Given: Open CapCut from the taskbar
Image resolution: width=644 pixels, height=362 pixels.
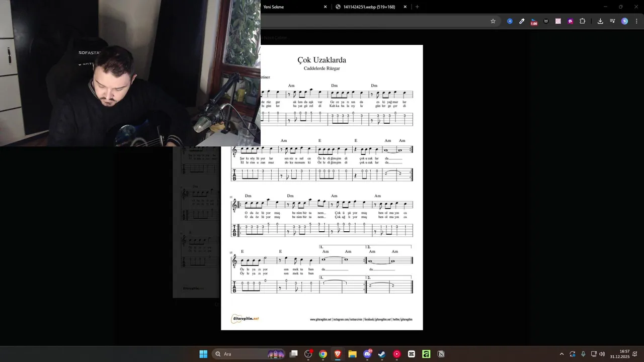Looking at the screenshot, I should (x=412, y=354).
